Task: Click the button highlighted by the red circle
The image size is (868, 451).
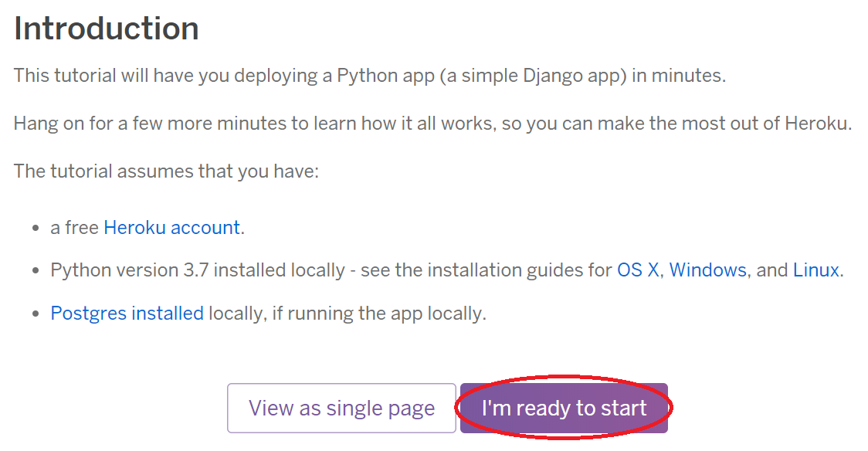Action: tap(565, 408)
